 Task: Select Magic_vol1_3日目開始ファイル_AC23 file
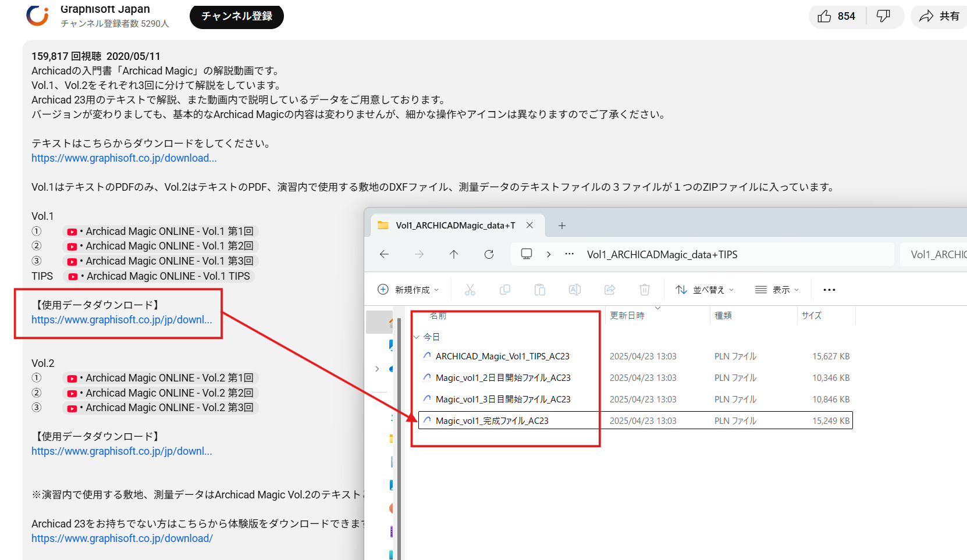[503, 400]
